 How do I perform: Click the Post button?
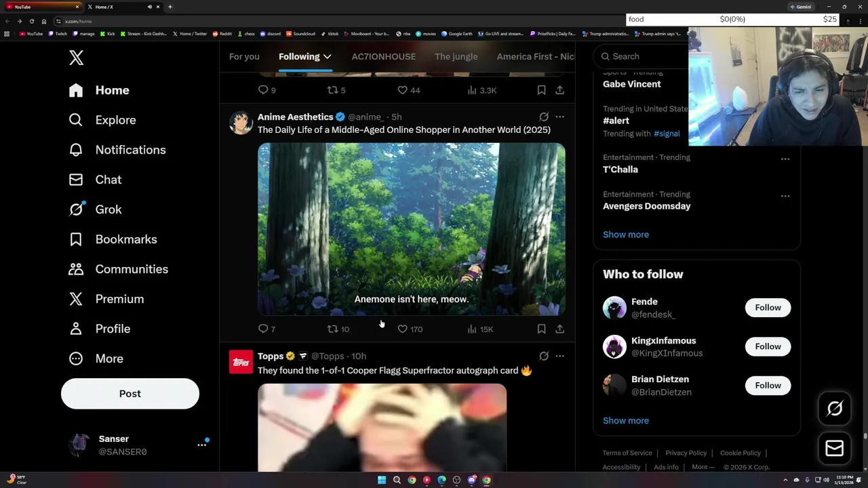pyautogui.click(x=130, y=394)
